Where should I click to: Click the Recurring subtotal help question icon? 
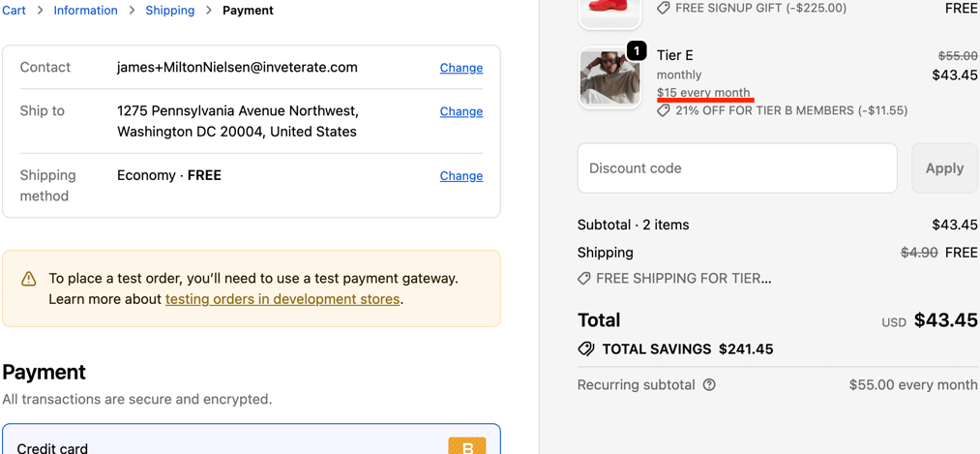709,385
